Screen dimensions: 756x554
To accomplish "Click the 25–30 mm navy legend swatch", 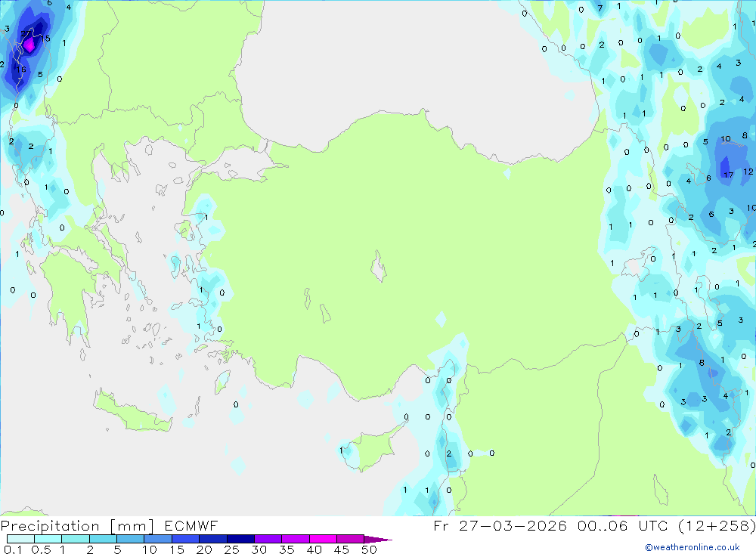I will 240,539.
